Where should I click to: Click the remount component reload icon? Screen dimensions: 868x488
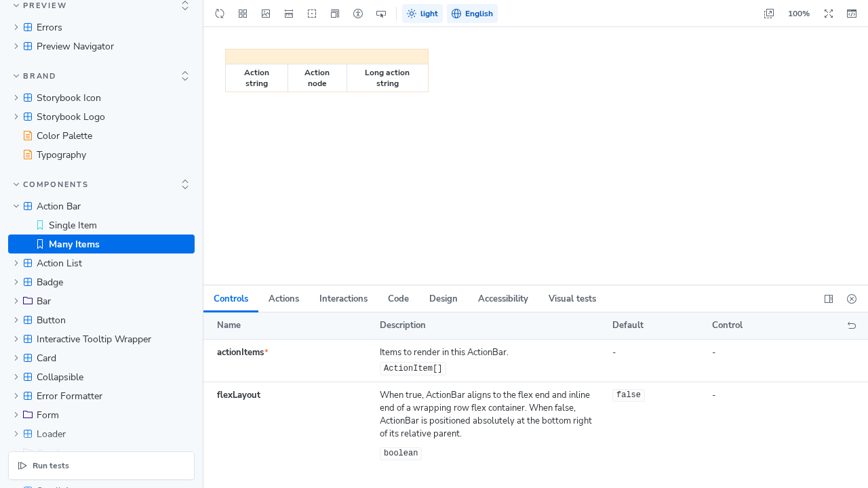click(220, 14)
